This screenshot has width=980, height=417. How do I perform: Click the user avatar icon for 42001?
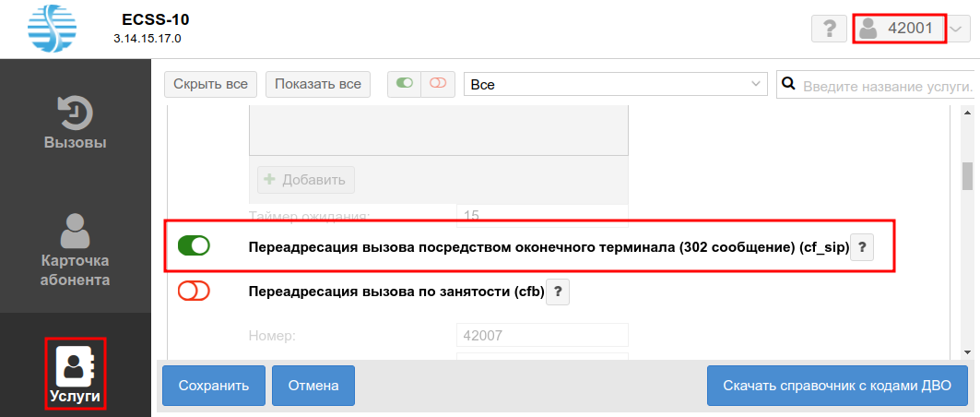click(868, 29)
